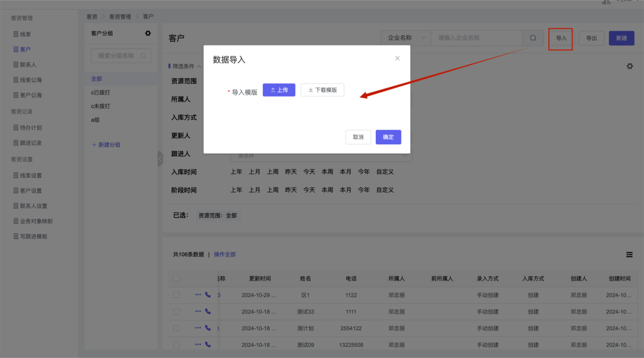The image size is (644, 358).
Task: Check the checkbox for row 测试09
Action: 176,345
